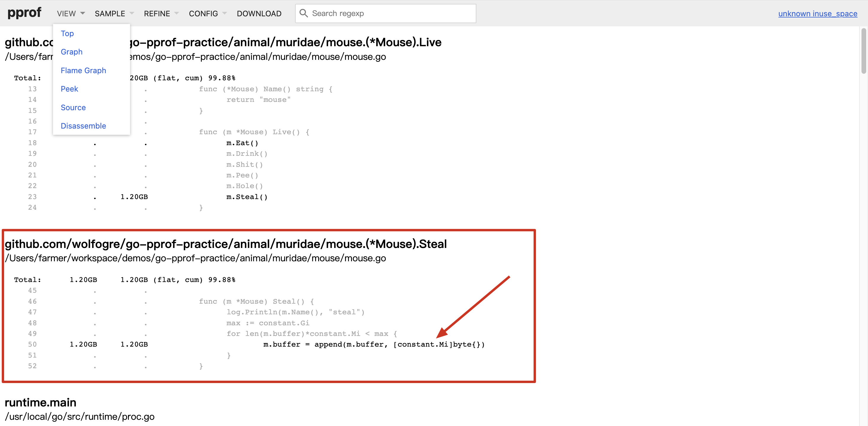Switch to Flame Graph view
868x426 pixels.
[x=83, y=71]
